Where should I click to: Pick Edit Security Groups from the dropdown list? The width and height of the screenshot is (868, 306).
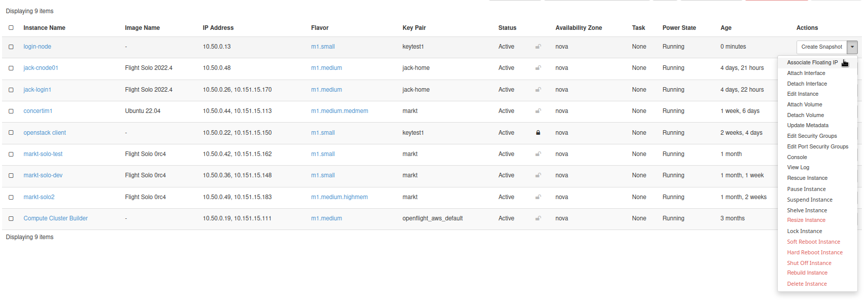(x=812, y=136)
